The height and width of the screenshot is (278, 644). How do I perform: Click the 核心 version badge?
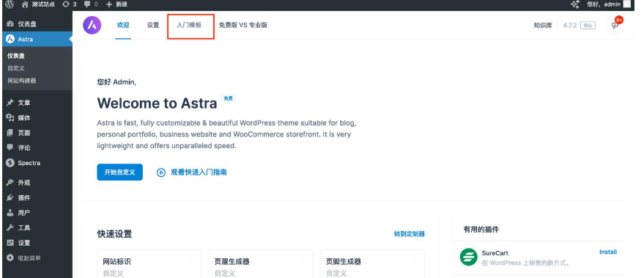click(x=588, y=26)
